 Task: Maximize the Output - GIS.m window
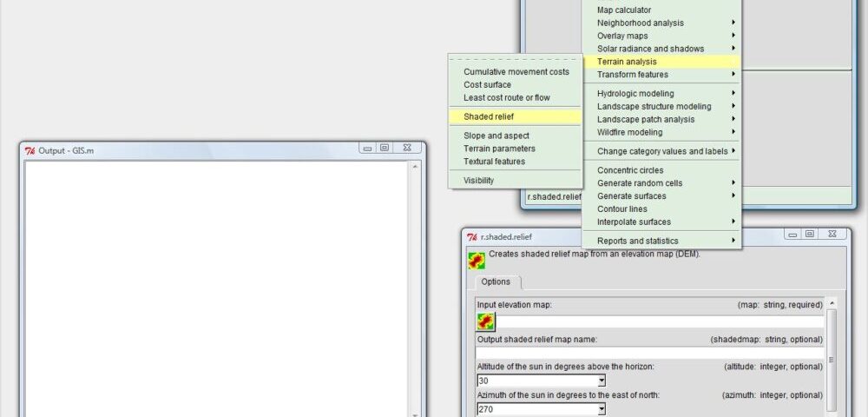coord(385,149)
